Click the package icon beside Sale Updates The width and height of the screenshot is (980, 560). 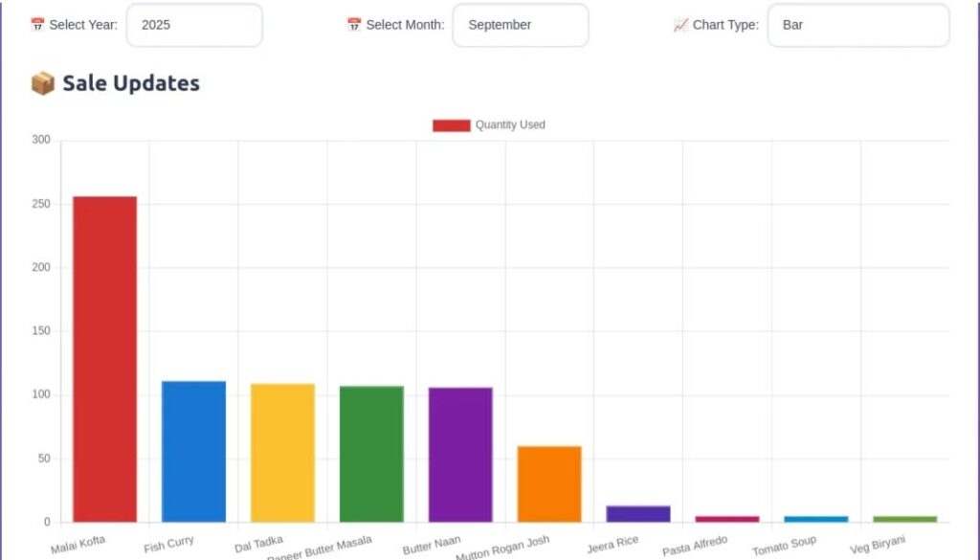click(42, 84)
